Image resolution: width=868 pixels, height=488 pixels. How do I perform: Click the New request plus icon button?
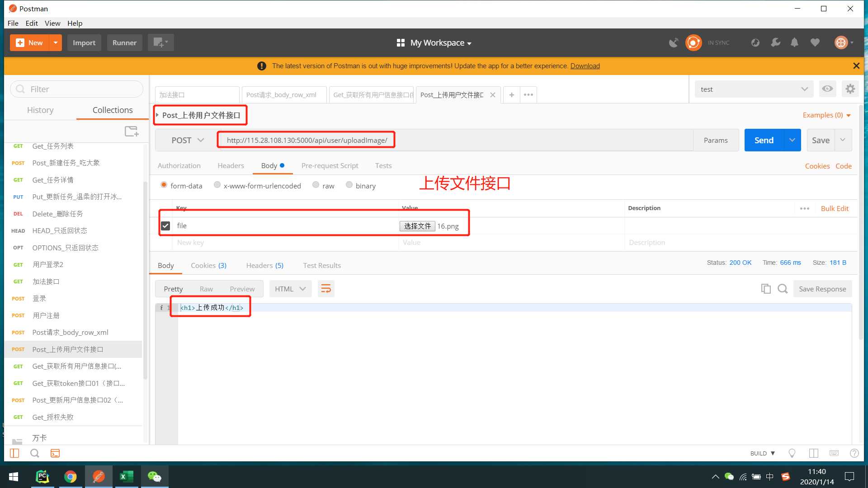pos(29,42)
